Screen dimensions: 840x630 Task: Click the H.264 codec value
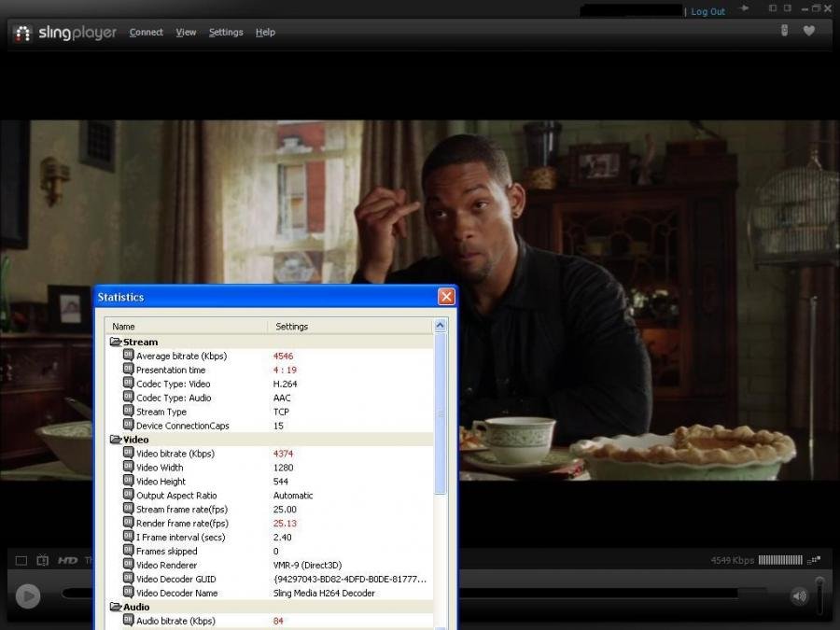click(285, 385)
